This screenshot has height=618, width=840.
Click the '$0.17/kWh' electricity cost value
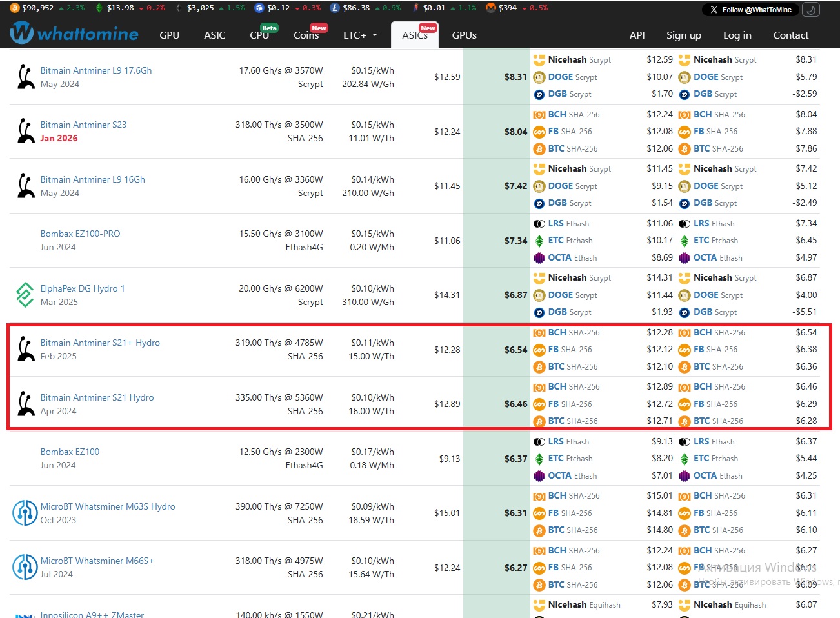tap(372, 452)
